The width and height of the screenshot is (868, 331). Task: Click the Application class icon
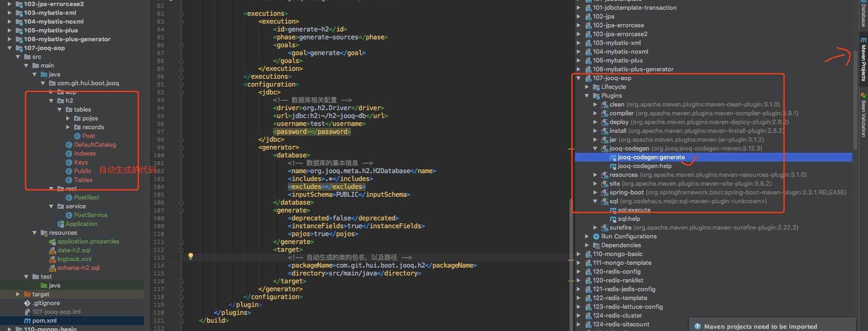click(61, 224)
